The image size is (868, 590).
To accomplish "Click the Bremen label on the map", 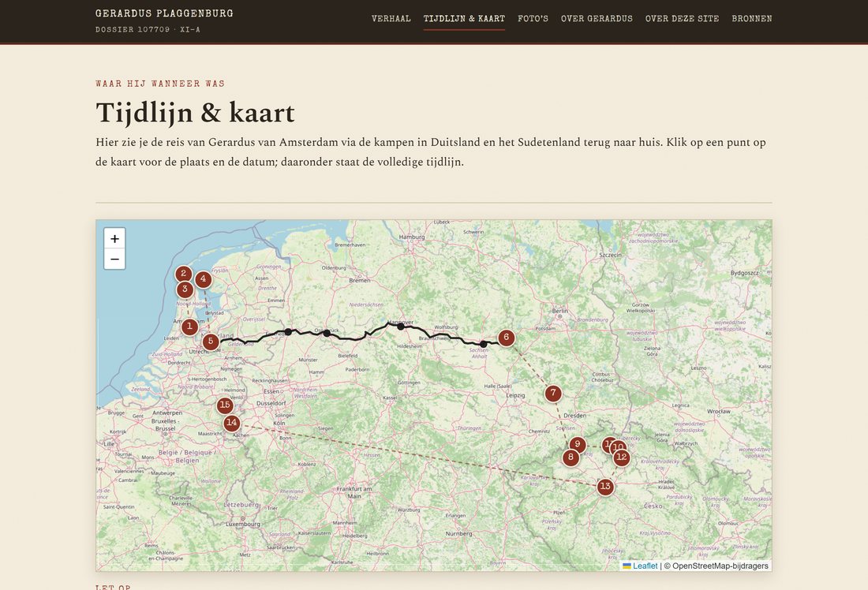I will coord(359,280).
